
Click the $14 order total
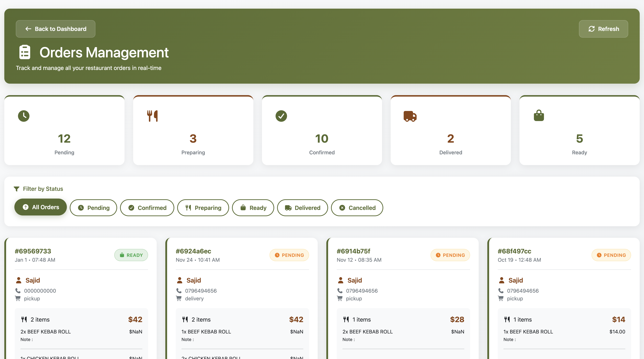point(618,319)
